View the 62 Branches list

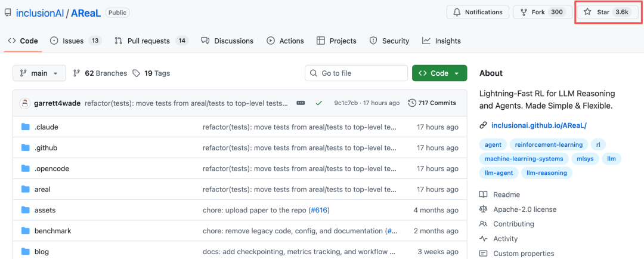point(100,73)
